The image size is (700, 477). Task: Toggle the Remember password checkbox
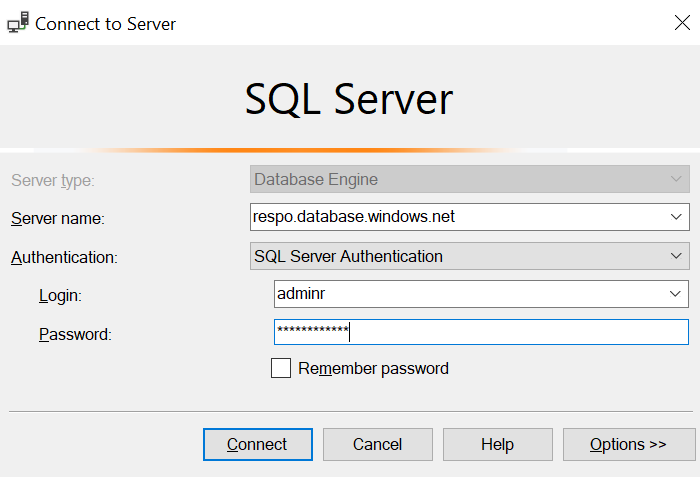281,369
